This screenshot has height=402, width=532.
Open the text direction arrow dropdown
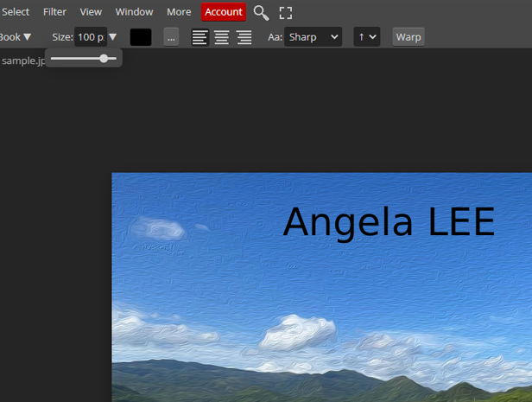[x=366, y=37]
